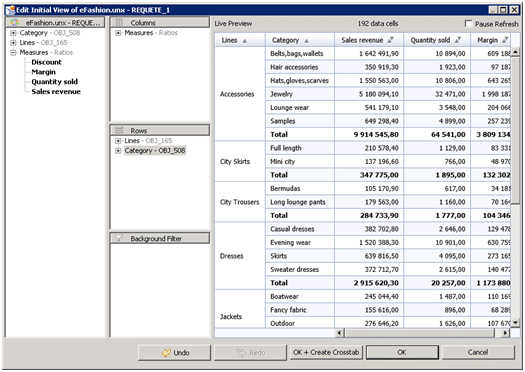Click the Belts,bags,wallets category cell

pos(300,54)
